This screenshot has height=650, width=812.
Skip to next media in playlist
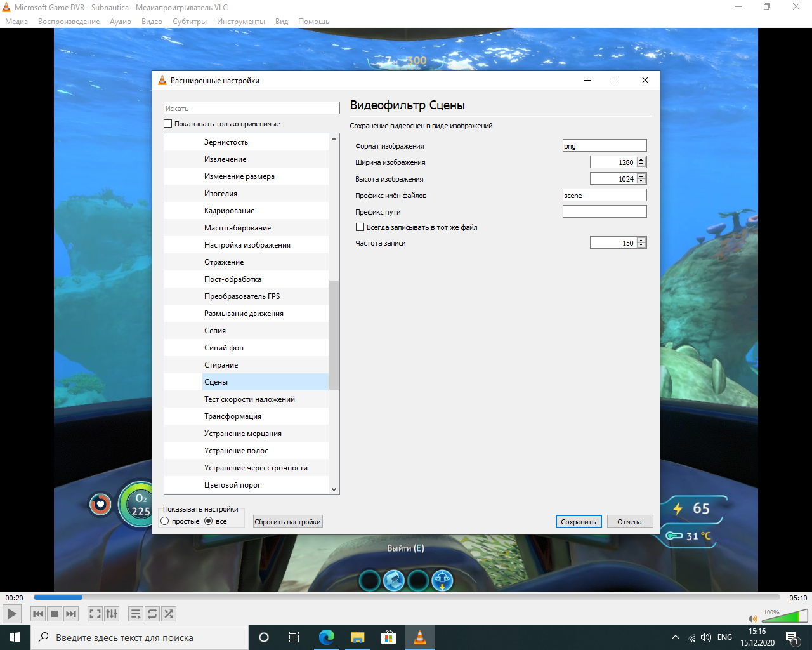(x=71, y=614)
